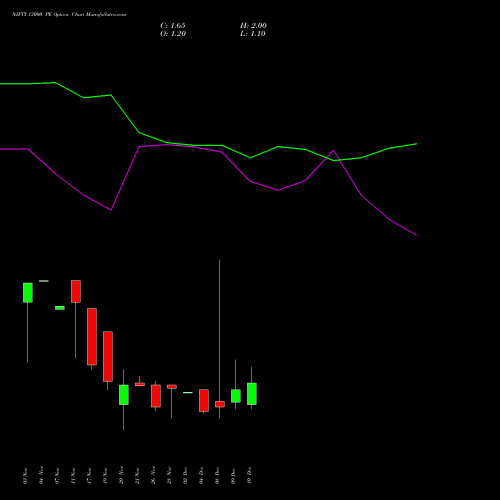Click the small green candlestick above 07 Nov
The image size is (500, 500).
[60, 308]
